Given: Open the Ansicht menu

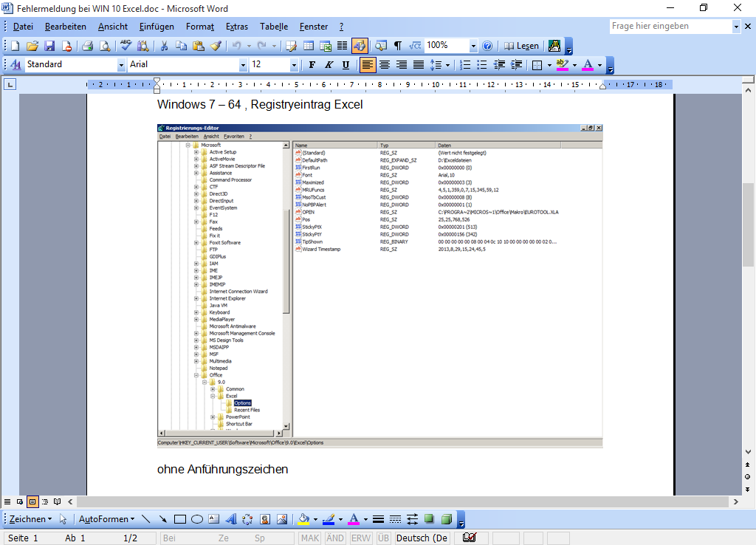Looking at the screenshot, I should pyautogui.click(x=113, y=27).
